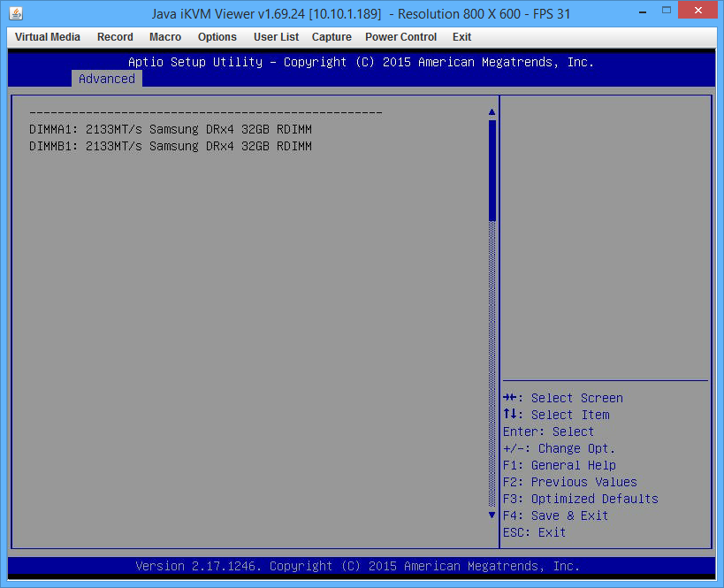Select the DIMMB1 memory entry
This screenshot has height=588, width=724.
tap(171, 146)
